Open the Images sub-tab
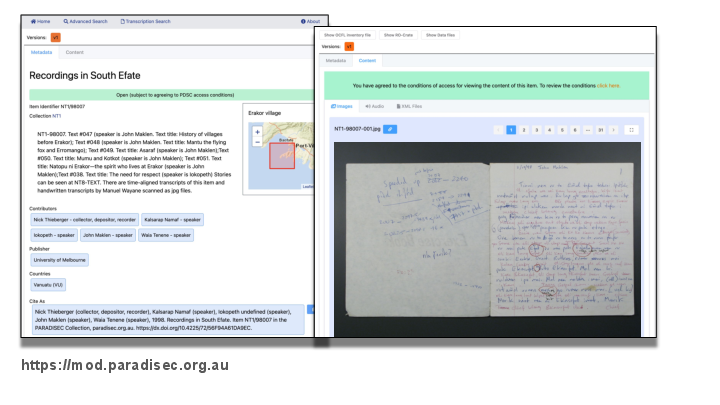Image resolution: width=720 pixels, height=405 pixels. [342, 106]
